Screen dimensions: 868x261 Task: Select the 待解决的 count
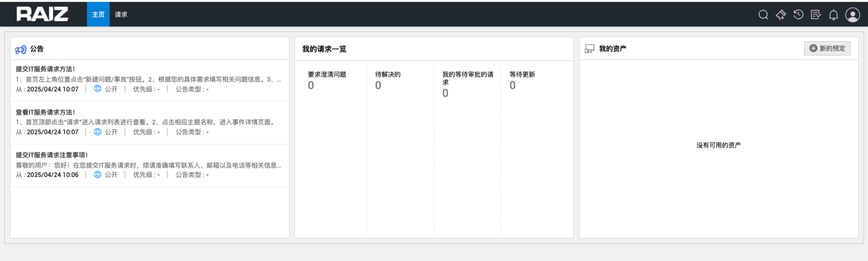click(378, 86)
